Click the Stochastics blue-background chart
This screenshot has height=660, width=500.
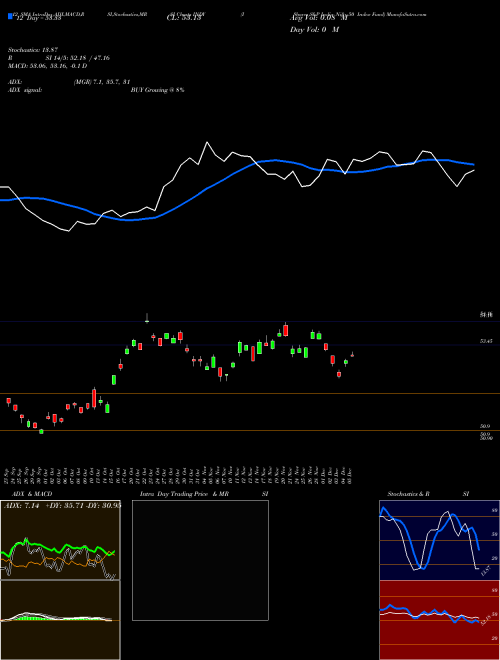(x=439, y=540)
